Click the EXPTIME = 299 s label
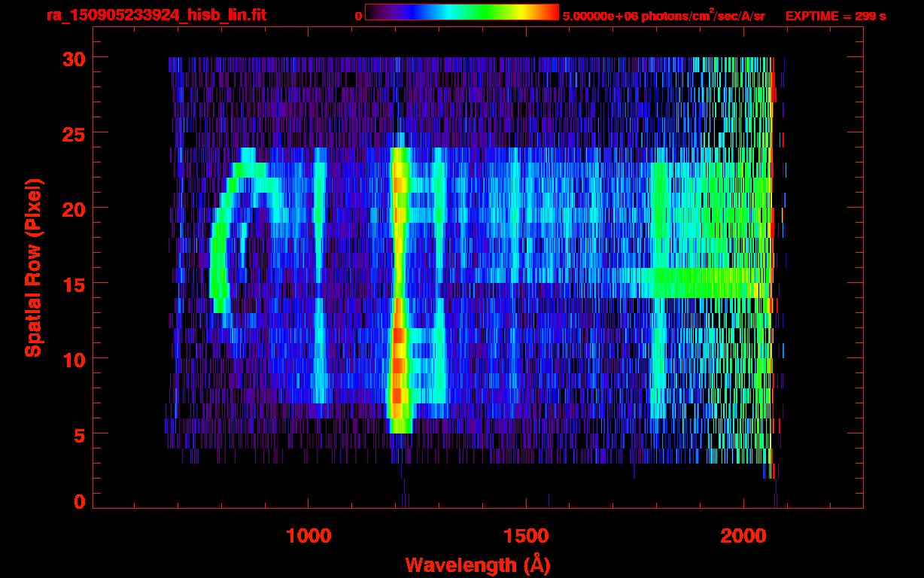924x578 pixels. pyautogui.click(x=835, y=16)
